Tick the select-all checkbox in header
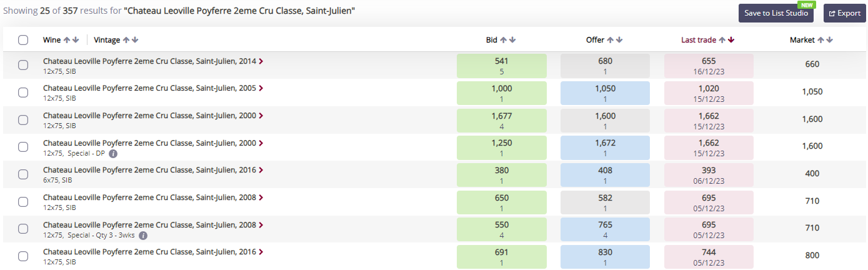 [23, 40]
